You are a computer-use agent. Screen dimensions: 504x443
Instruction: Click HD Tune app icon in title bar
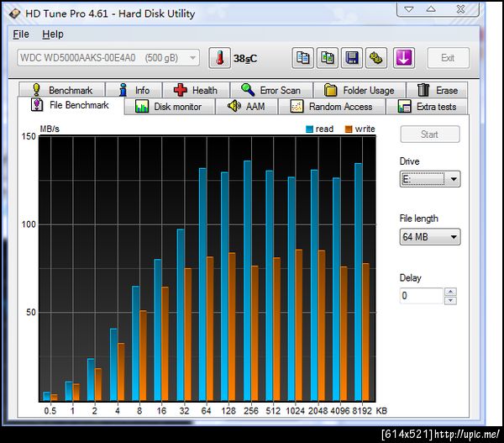14,13
